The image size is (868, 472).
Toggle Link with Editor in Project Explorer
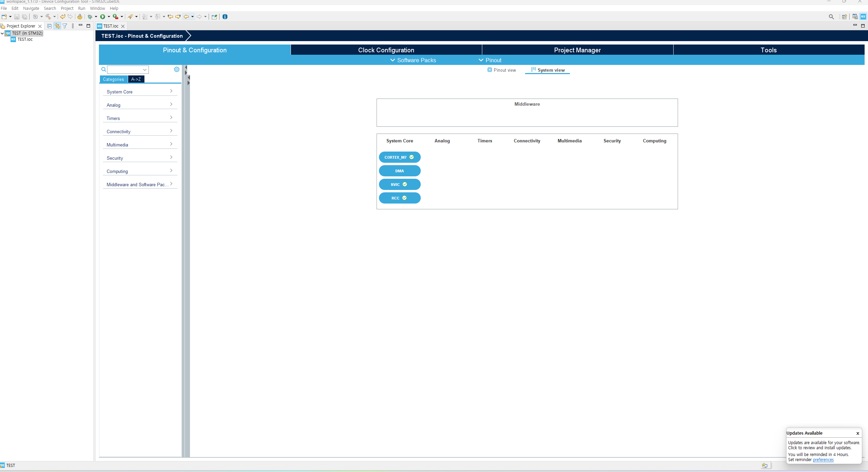[57, 26]
